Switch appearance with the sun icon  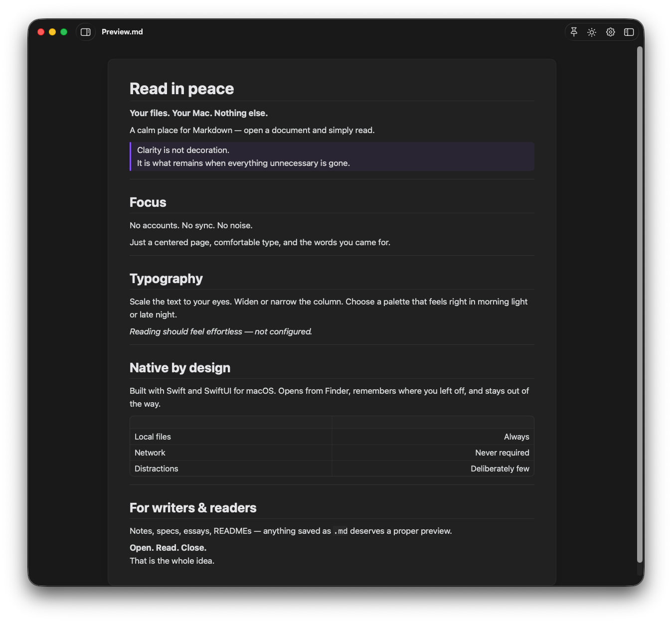[x=592, y=32]
